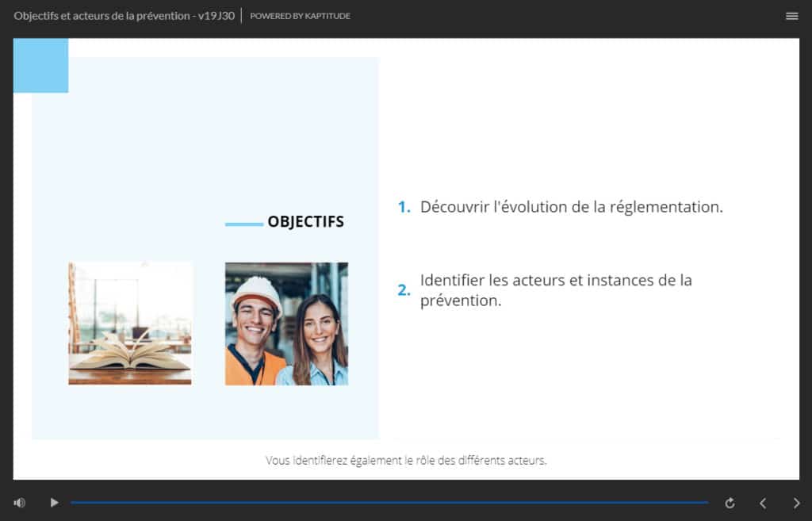The width and height of the screenshot is (812, 521).
Task: Click the man's white hard hat in the photo
Action: pos(256,290)
